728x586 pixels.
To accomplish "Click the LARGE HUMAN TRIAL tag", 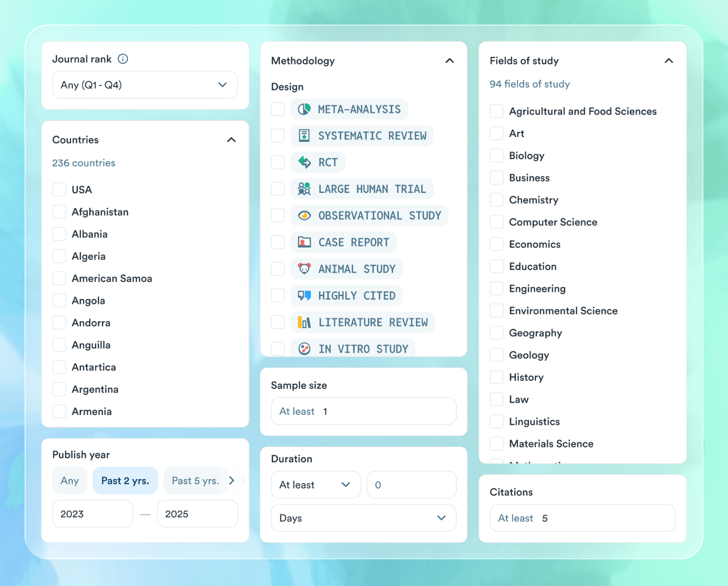I will pyautogui.click(x=362, y=189).
